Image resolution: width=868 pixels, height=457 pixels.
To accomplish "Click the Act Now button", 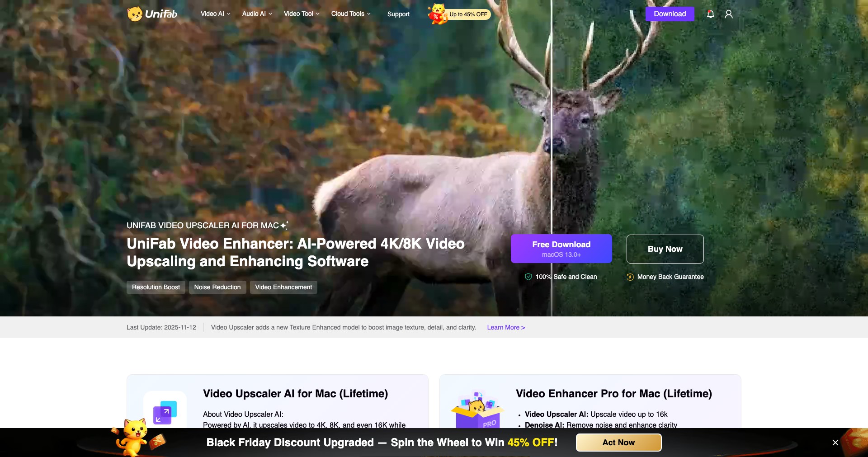I will click(x=618, y=443).
